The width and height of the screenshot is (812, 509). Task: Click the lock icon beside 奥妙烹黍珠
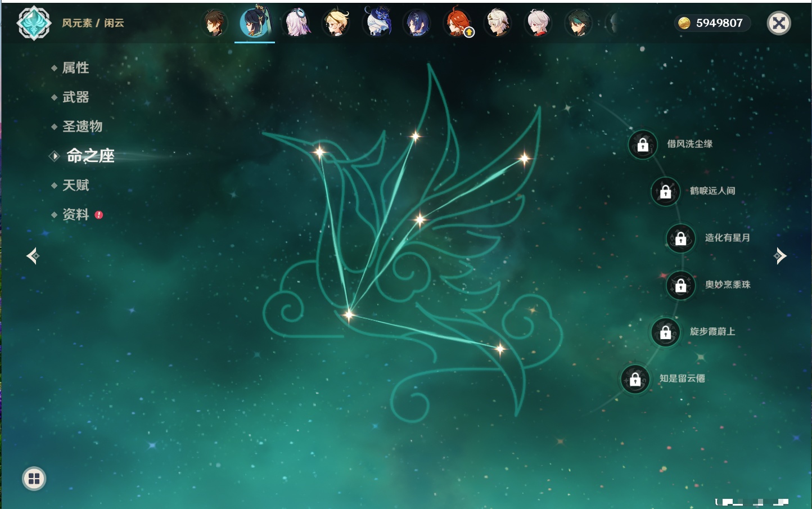(x=680, y=285)
